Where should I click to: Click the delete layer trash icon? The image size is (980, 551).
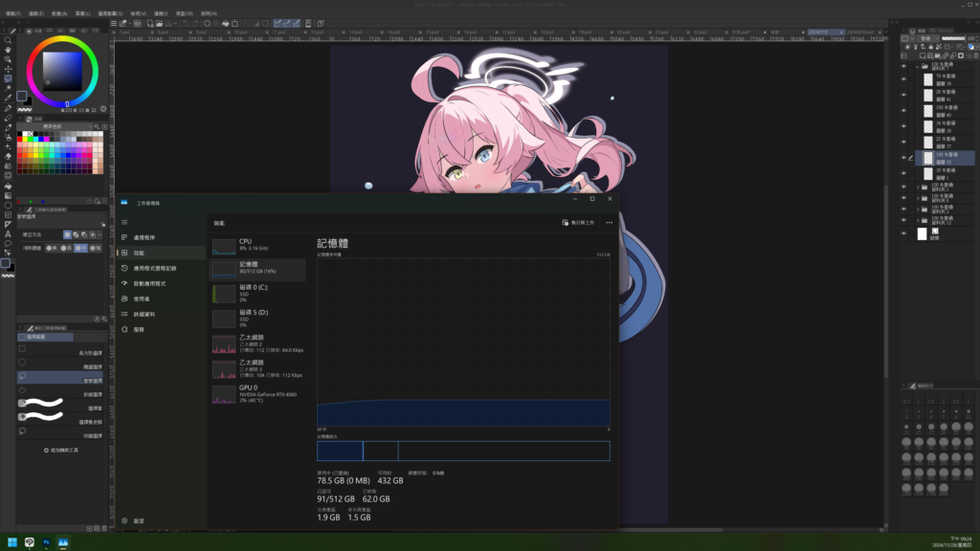975,55
